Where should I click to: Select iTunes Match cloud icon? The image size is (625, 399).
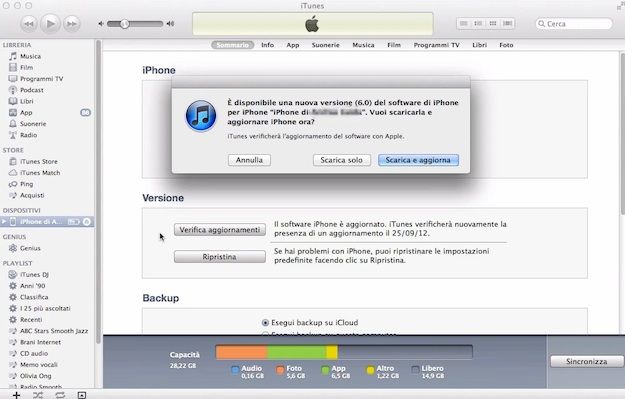point(13,173)
